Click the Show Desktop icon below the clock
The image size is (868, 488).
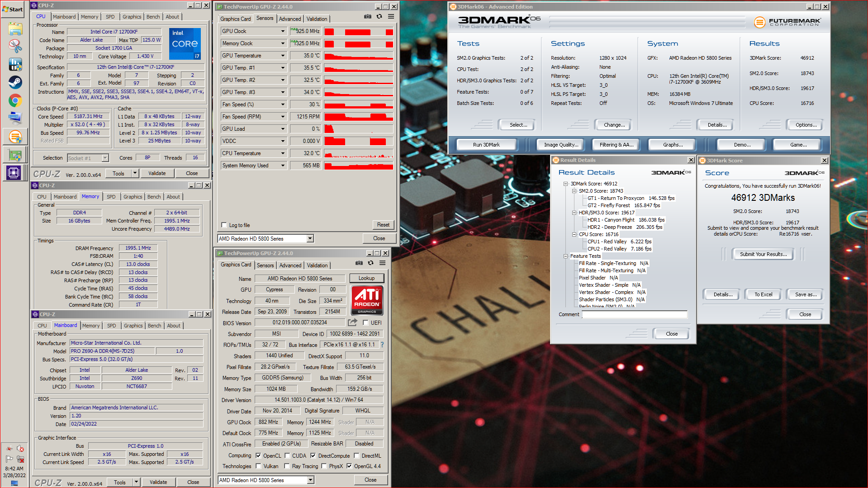14,483
